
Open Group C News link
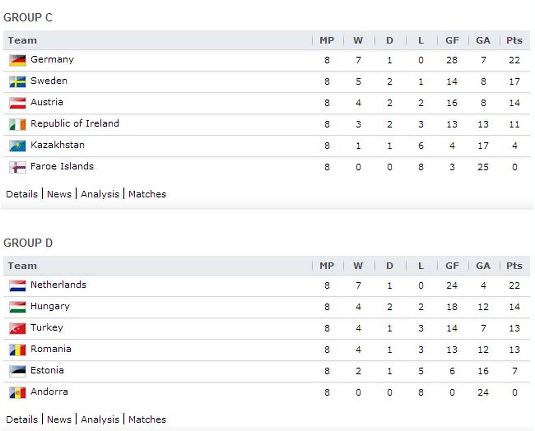coord(59,194)
